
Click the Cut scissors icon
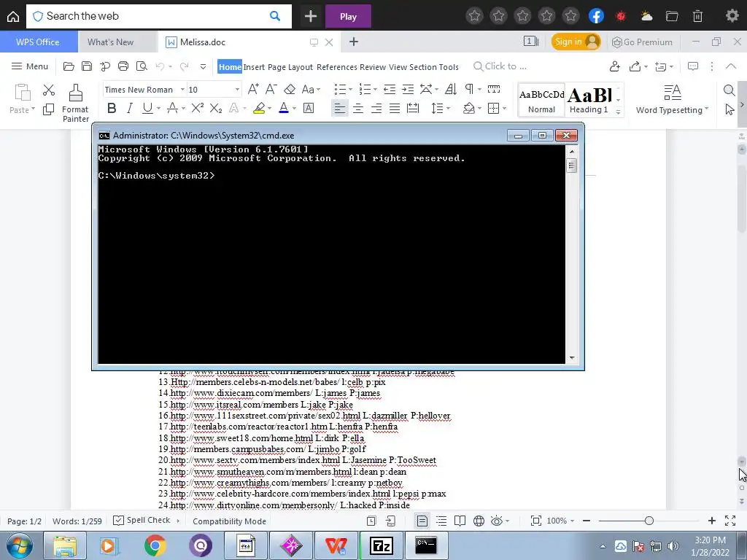coord(49,90)
